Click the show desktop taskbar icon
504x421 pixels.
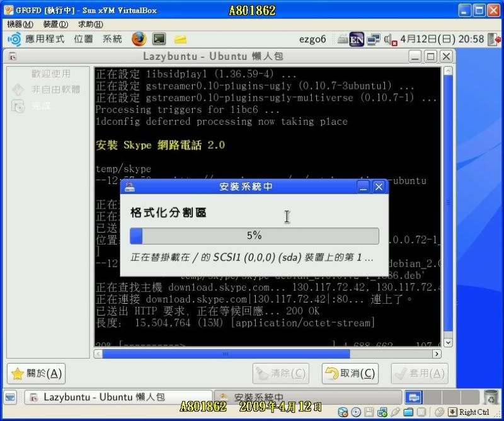[10, 398]
